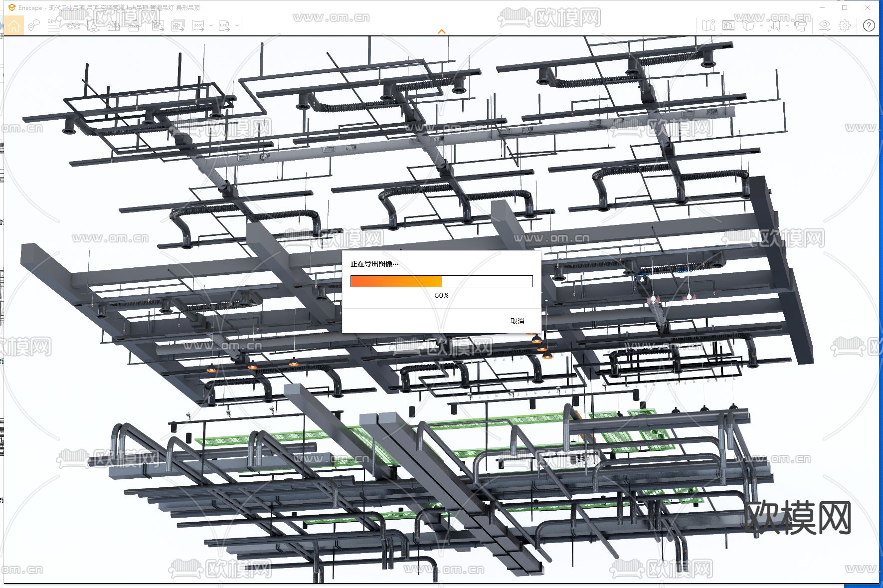Open the Help question mark button

click(869, 25)
